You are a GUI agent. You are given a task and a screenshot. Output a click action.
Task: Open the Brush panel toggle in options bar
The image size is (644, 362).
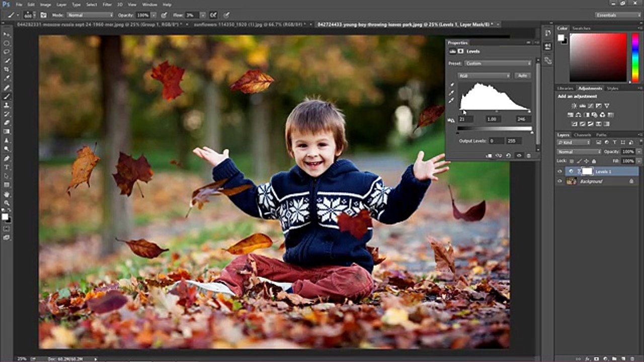click(x=43, y=15)
